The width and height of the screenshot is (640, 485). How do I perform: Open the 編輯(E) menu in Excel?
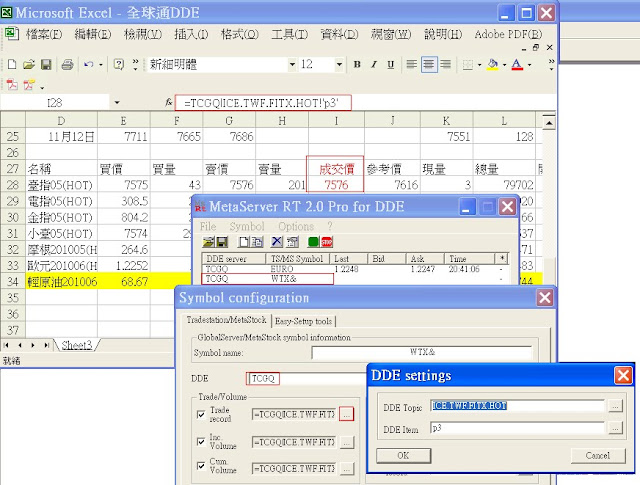(x=93, y=34)
